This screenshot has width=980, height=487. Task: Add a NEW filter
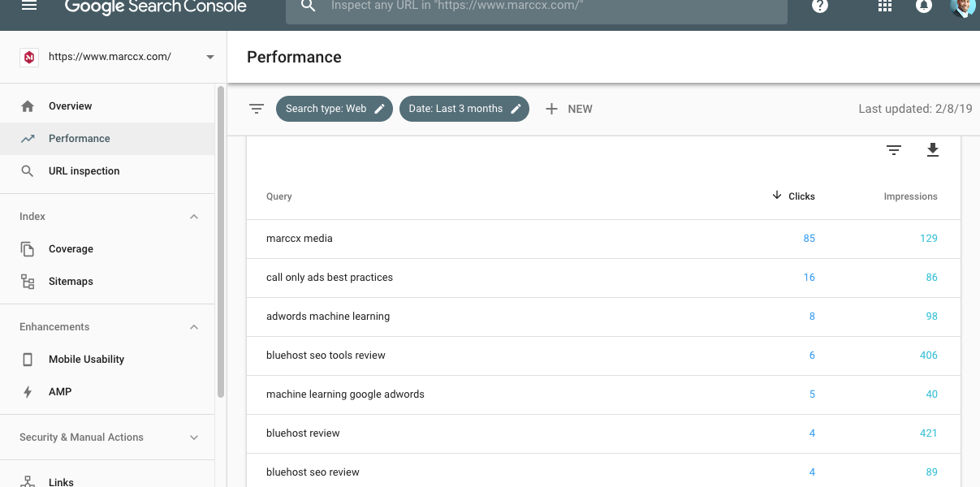point(568,109)
